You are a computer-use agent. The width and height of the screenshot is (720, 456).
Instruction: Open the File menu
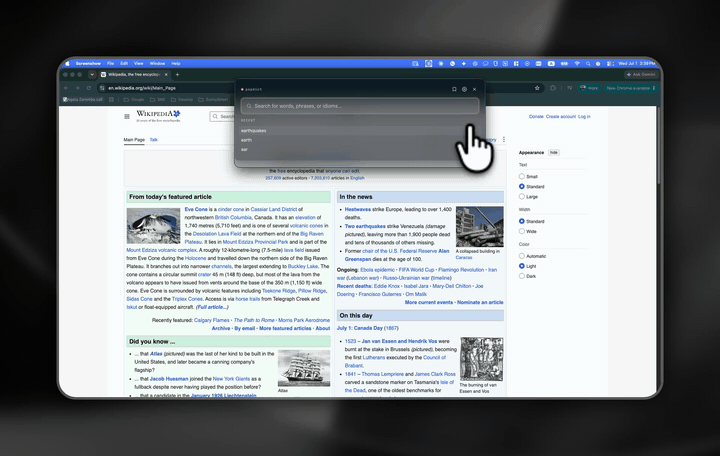coord(110,63)
